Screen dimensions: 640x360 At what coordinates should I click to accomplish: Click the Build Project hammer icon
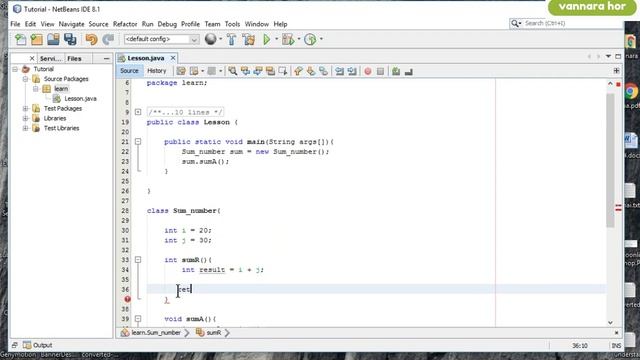click(x=231, y=39)
